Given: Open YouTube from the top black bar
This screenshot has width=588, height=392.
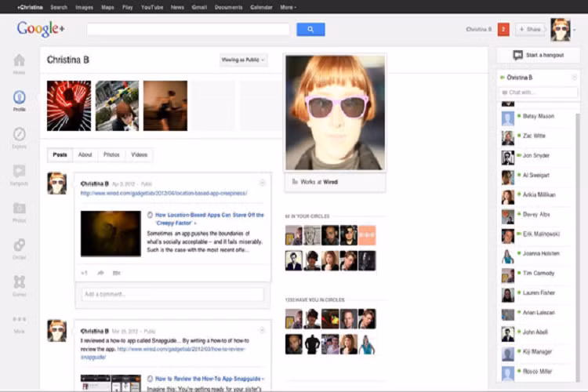Looking at the screenshot, I should point(152,7).
